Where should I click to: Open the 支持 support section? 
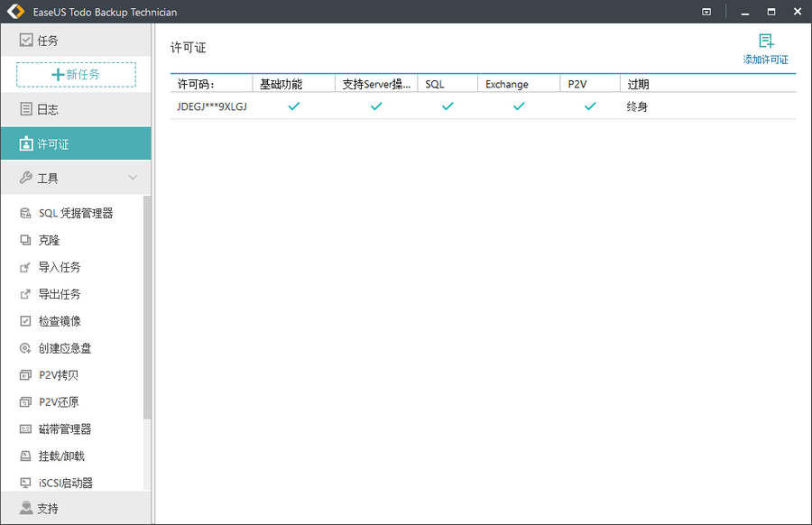point(76,508)
